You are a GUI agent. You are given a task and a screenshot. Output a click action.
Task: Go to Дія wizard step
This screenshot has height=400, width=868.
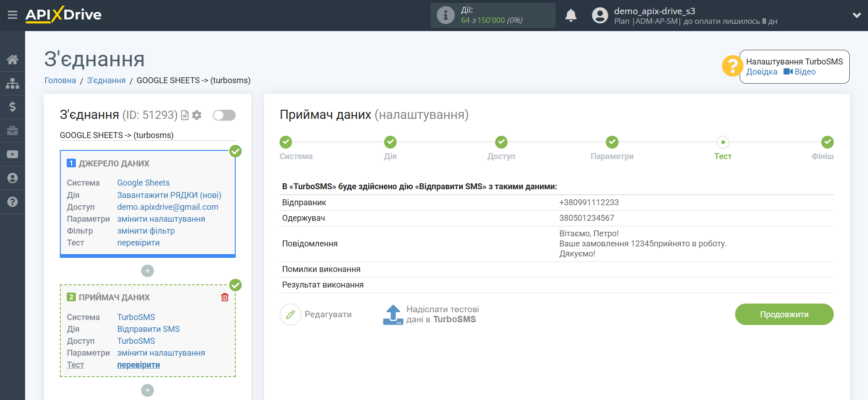click(x=390, y=142)
